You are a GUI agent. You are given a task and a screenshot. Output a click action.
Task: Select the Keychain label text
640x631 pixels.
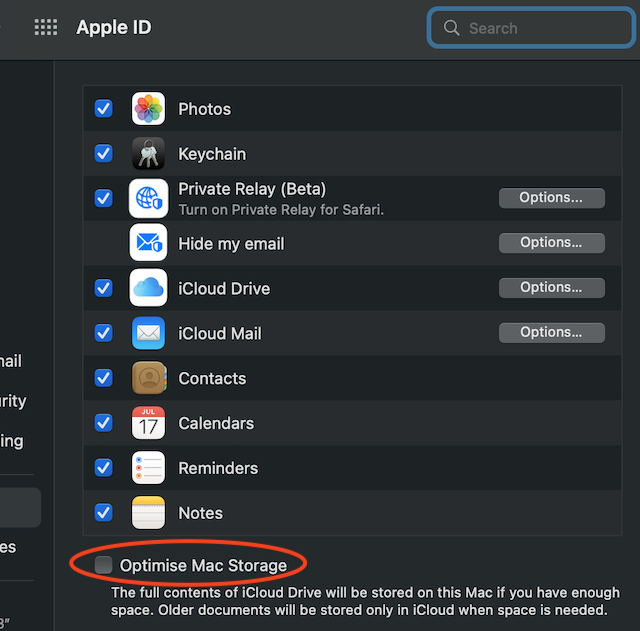point(212,154)
